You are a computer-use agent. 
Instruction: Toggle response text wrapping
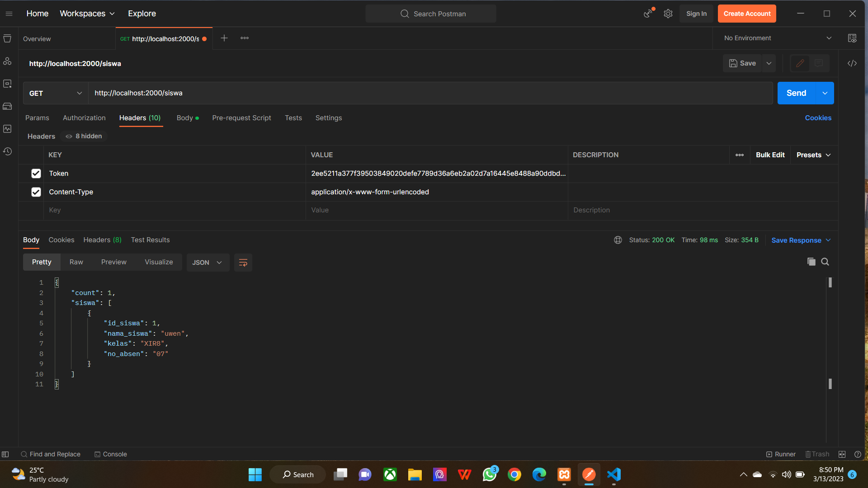tap(243, 262)
